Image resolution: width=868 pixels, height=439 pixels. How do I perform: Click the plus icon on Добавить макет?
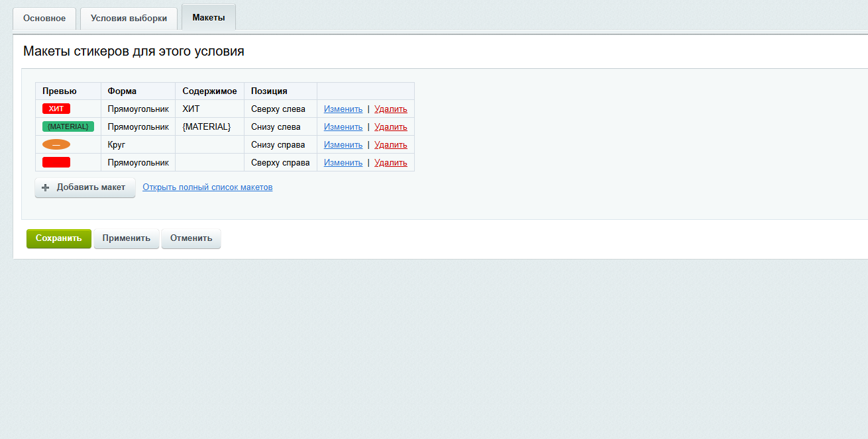(46, 187)
